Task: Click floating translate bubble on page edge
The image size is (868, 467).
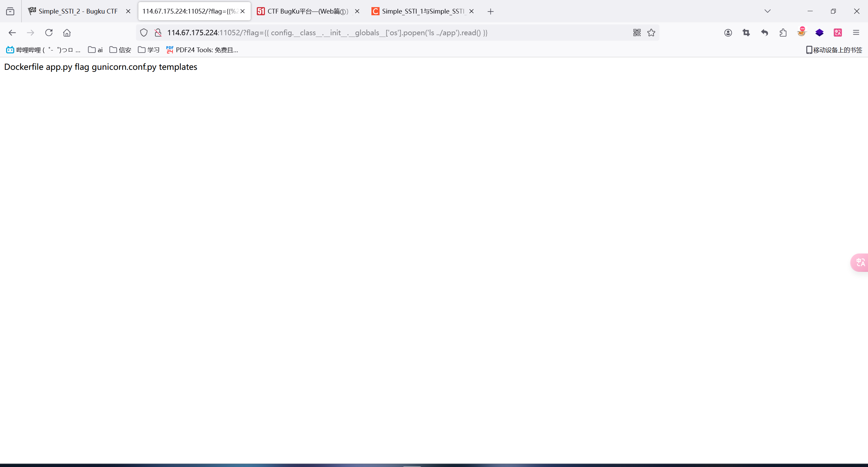Action: (860, 262)
